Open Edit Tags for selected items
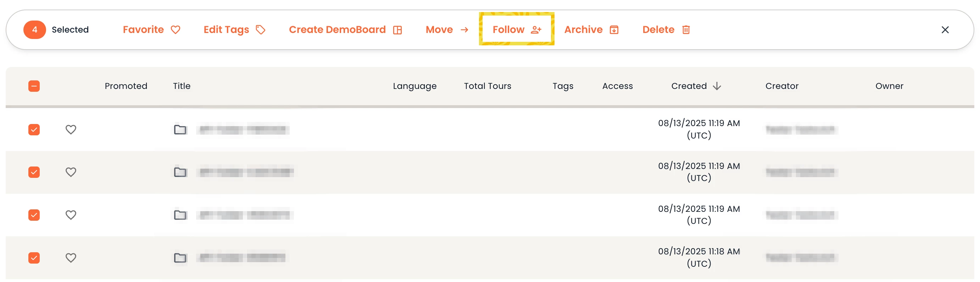Screen dimensions: 980x282 point(234,30)
